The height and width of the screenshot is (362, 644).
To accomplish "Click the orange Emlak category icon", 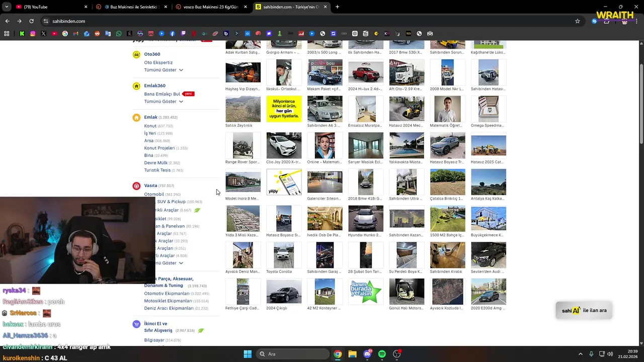I will click(136, 118).
